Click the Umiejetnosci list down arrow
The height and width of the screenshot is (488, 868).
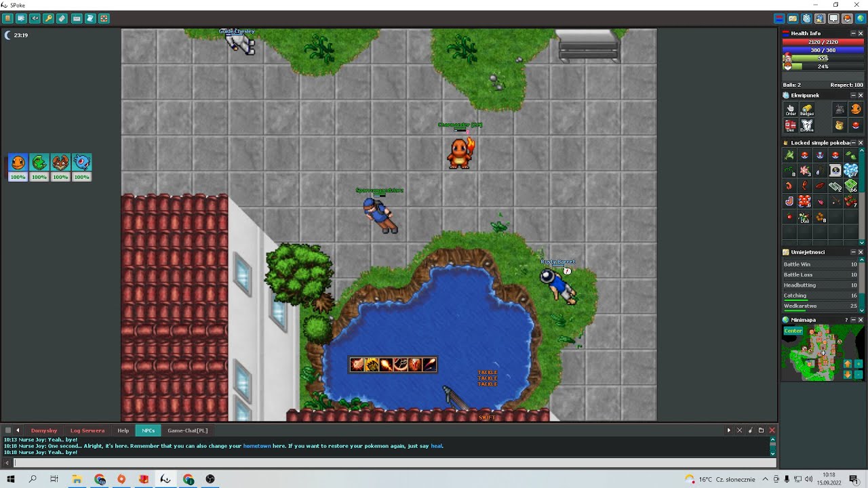(862, 310)
